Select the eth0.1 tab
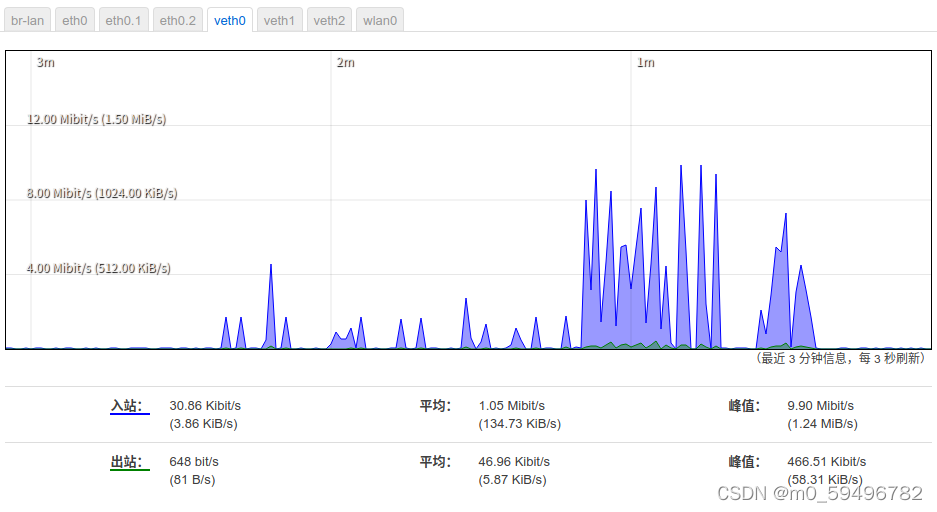The width and height of the screenshot is (937, 512). 123,20
